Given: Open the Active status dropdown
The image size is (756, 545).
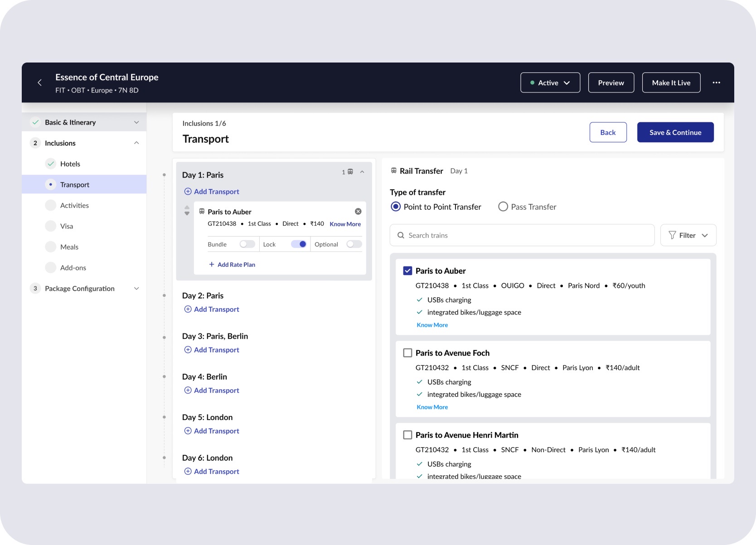Looking at the screenshot, I should [x=550, y=82].
